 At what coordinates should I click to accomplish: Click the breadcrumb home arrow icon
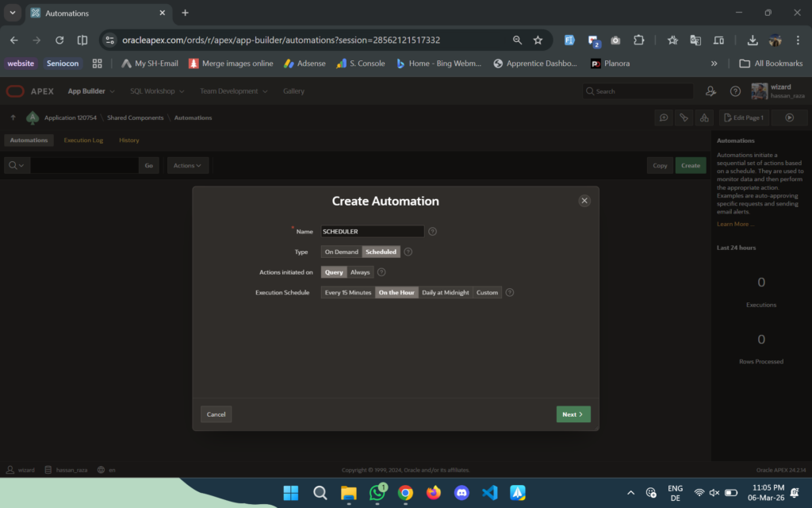click(13, 117)
